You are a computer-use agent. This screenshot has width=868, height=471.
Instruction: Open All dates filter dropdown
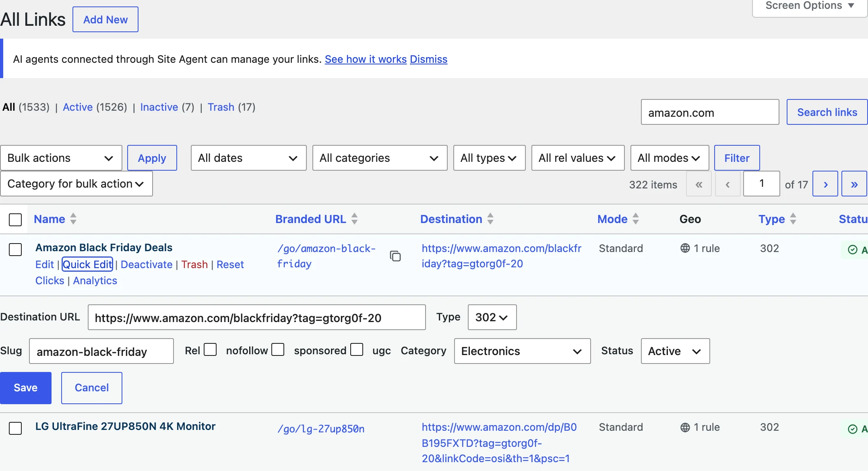pos(249,158)
